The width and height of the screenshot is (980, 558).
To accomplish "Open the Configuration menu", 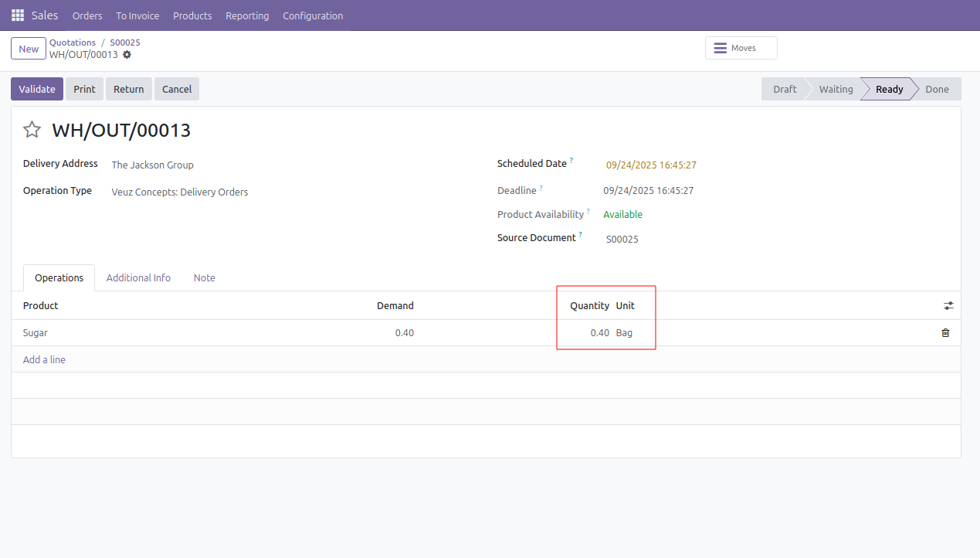I will click(x=313, y=15).
